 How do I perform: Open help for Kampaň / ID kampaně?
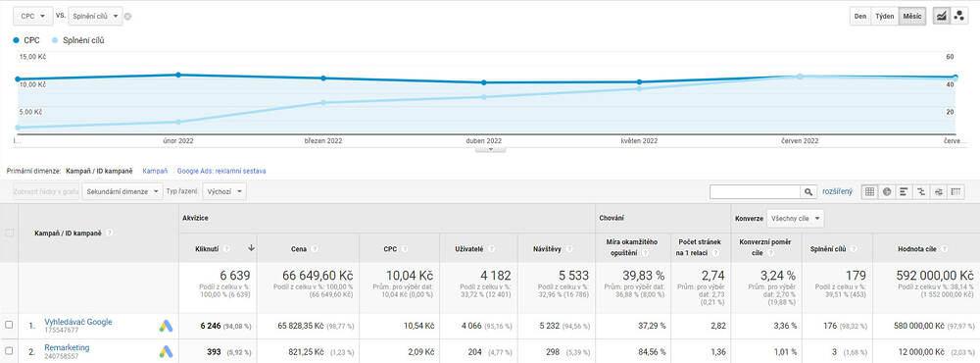pos(110,233)
